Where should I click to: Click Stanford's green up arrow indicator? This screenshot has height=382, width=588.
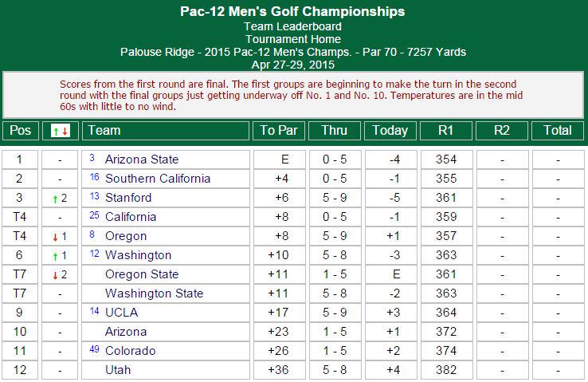click(x=55, y=199)
